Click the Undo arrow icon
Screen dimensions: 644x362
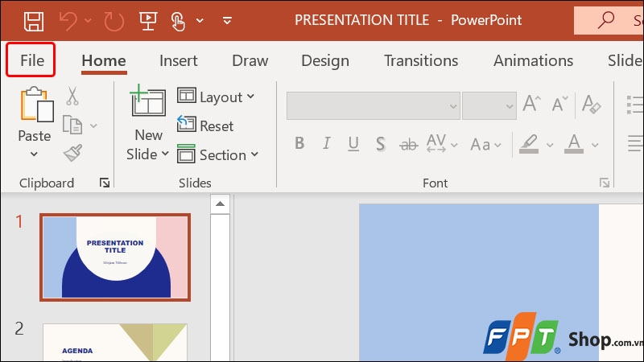pyautogui.click(x=68, y=21)
